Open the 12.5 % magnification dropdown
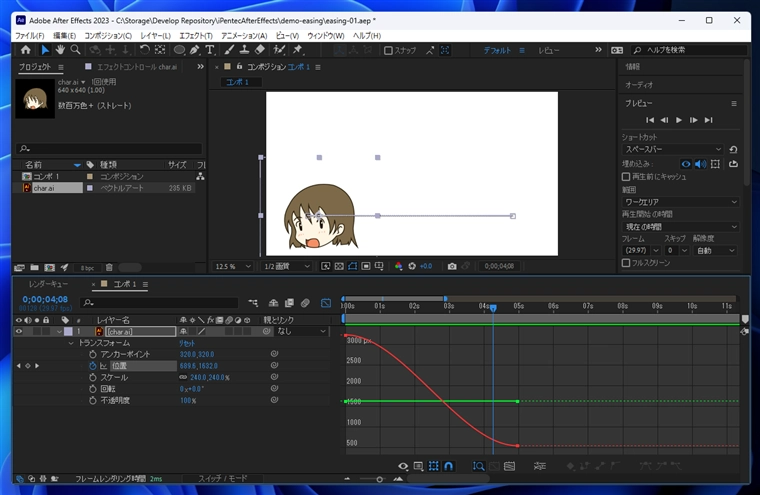This screenshot has height=495, width=760. coord(233,266)
